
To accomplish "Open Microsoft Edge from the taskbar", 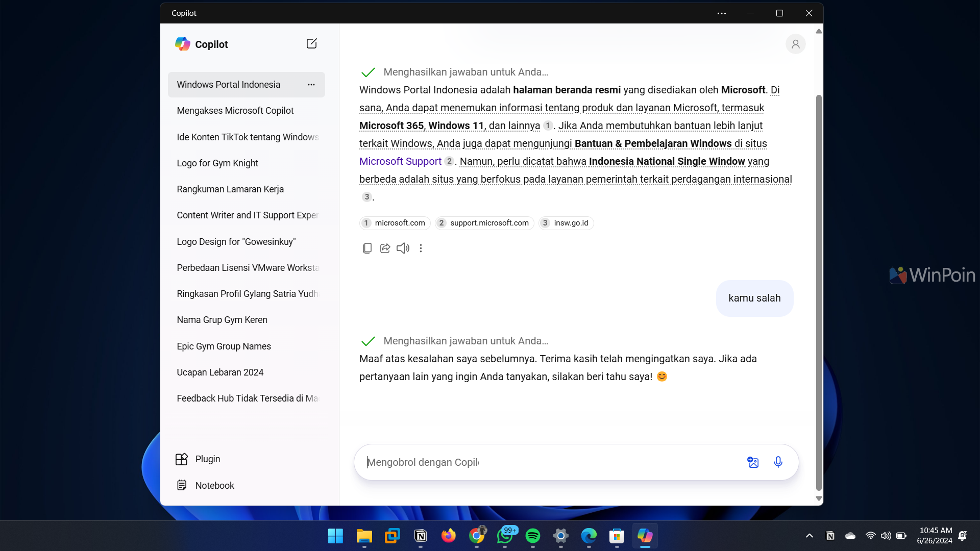I will pos(589,536).
